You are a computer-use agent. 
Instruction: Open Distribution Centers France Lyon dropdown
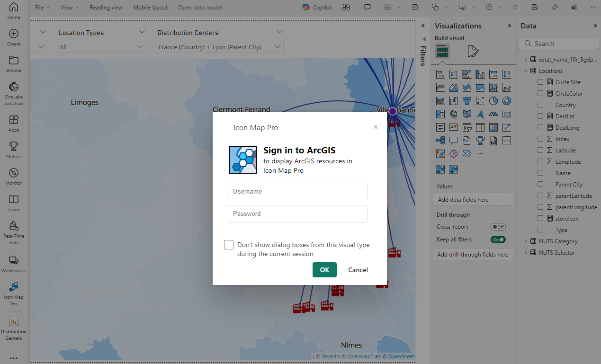tap(219, 47)
